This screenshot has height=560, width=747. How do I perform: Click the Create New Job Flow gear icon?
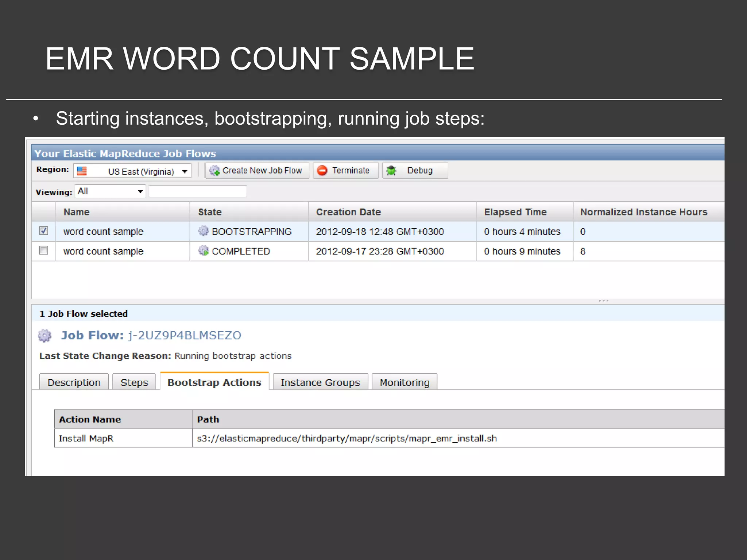click(x=214, y=171)
